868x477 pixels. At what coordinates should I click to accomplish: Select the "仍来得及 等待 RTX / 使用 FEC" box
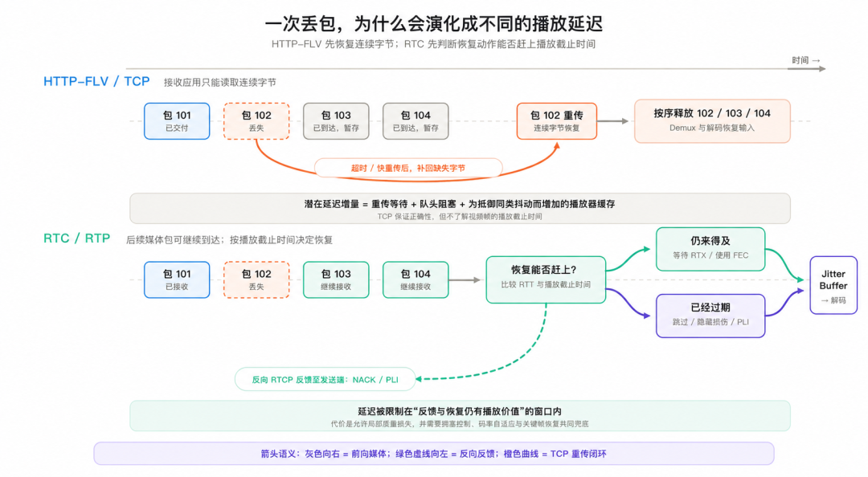click(710, 249)
